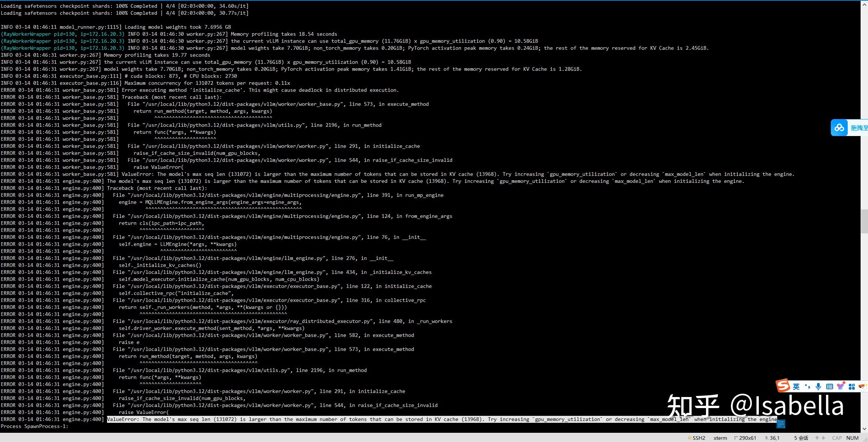
Task: Click the Baidu cloud floating icon
Action: click(x=839, y=128)
